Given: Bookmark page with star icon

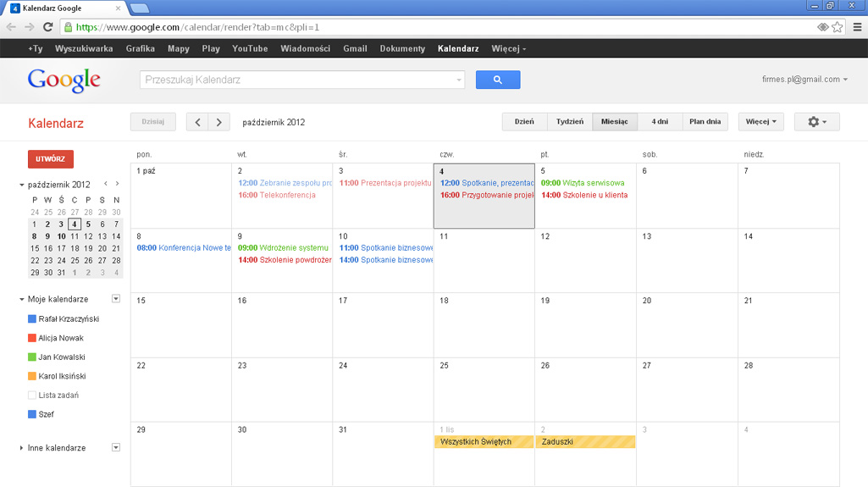Looking at the screenshot, I should pyautogui.click(x=838, y=26).
